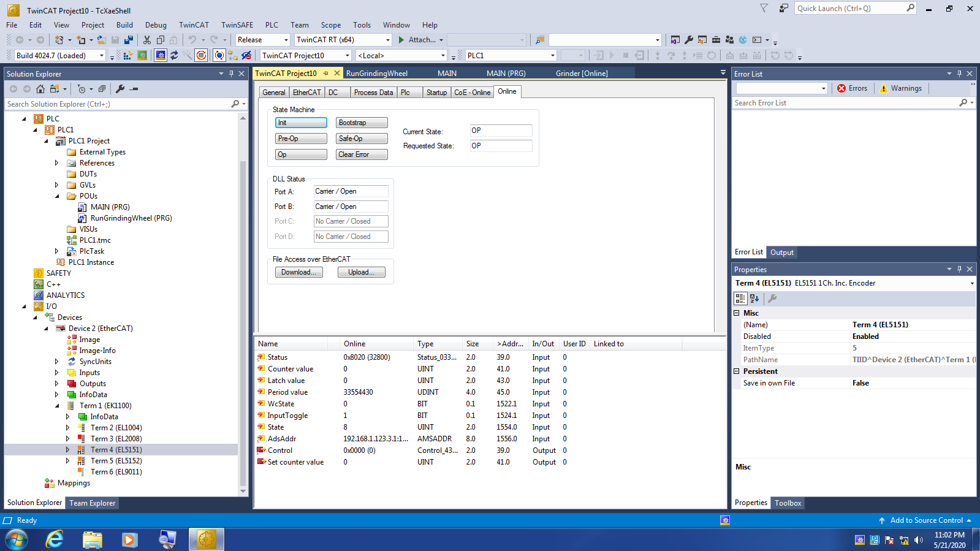
Task: Collapse the Misc category in Properties
Action: click(737, 313)
